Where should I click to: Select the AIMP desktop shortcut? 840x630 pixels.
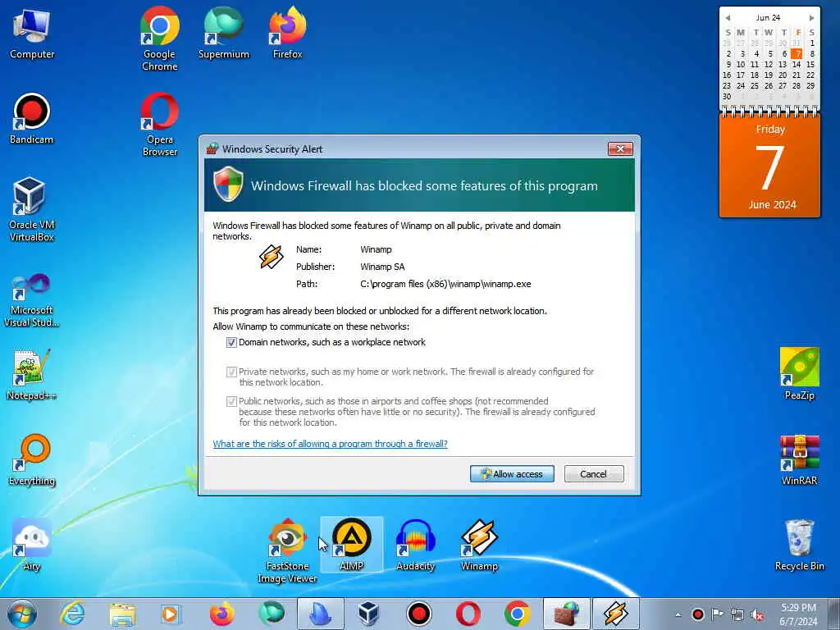point(351,545)
